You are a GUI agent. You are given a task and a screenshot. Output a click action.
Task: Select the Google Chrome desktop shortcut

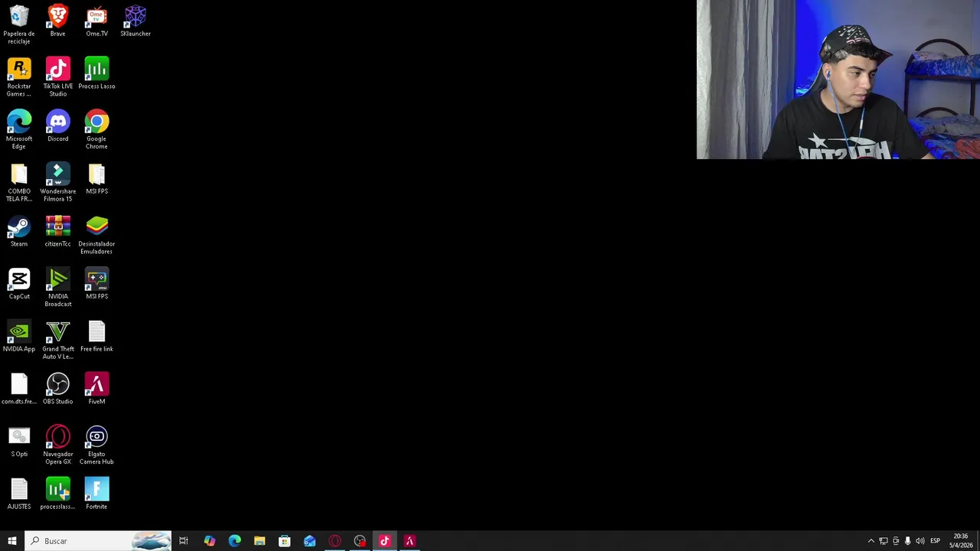[x=96, y=130]
